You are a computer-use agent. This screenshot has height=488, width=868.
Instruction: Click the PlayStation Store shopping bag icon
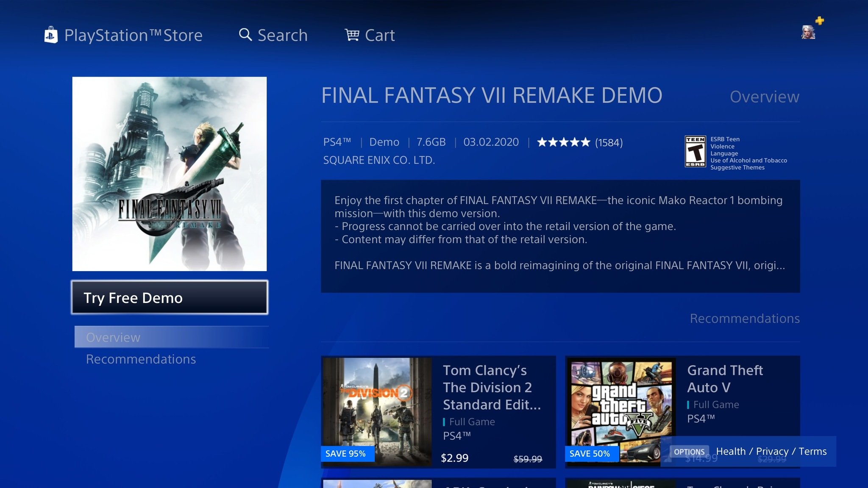coord(51,35)
